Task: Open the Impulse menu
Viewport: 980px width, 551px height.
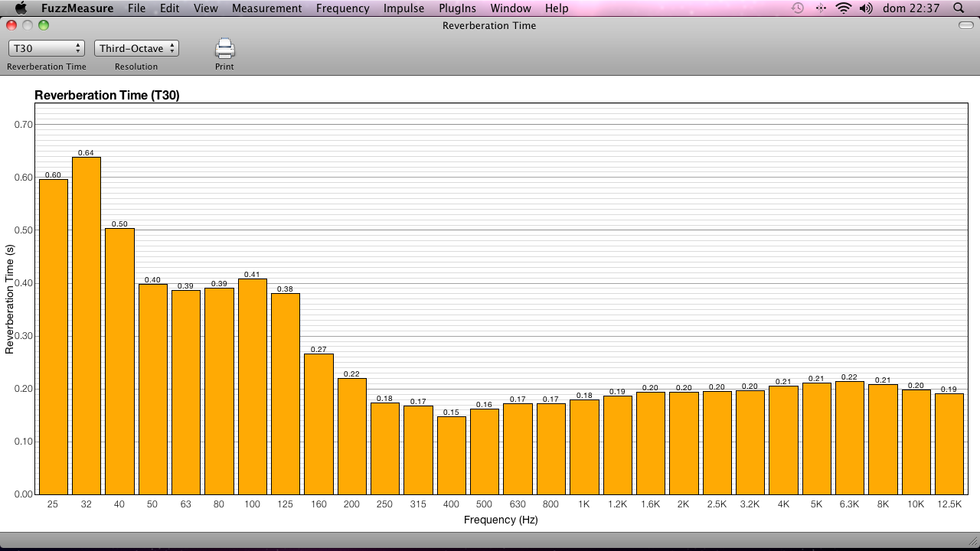Action: click(x=404, y=8)
